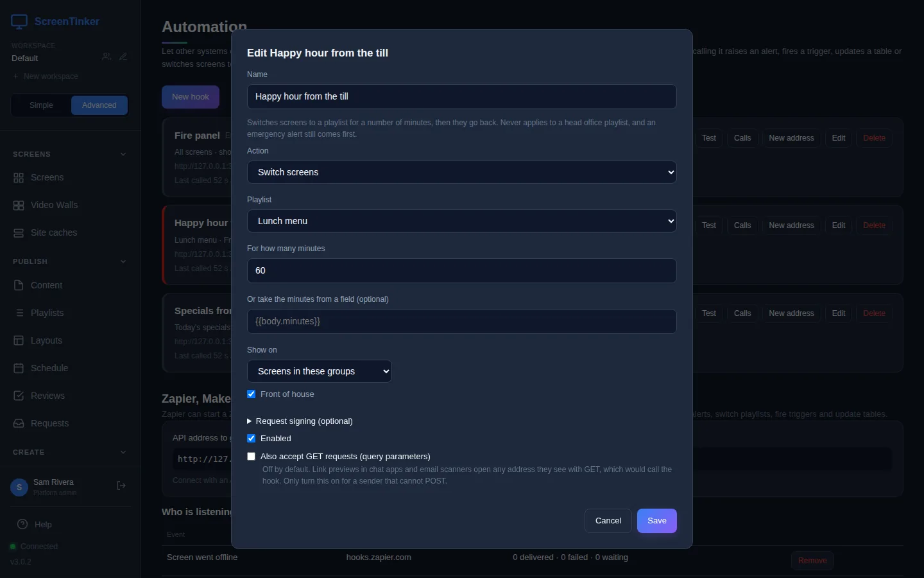Open the workspace members icon
Screen dimensions: 924x578
point(107,57)
